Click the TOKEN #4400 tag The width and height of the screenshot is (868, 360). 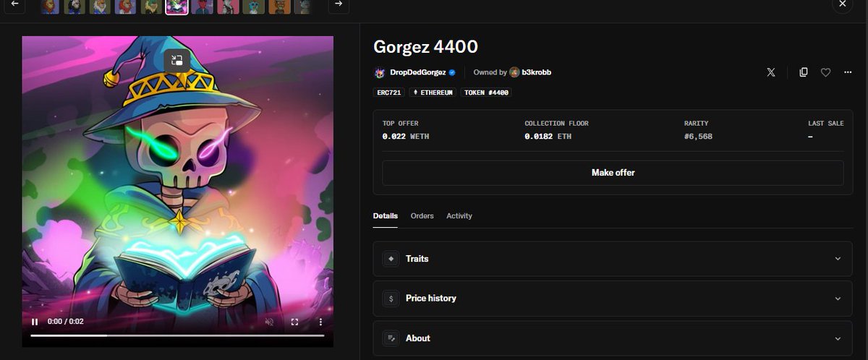[486, 93]
